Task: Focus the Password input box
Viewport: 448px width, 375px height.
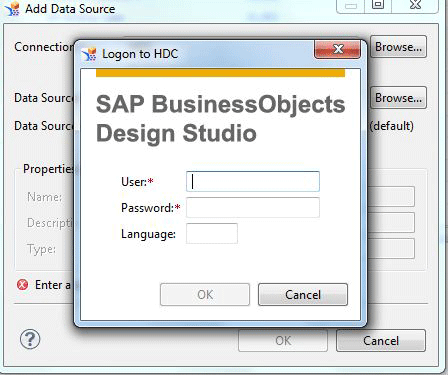Action: click(253, 207)
